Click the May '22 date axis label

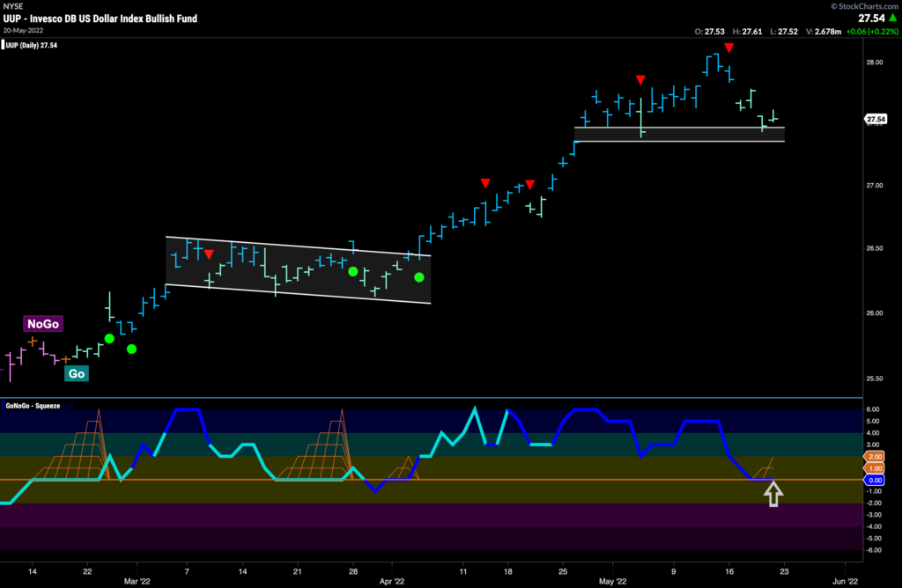[613, 581]
